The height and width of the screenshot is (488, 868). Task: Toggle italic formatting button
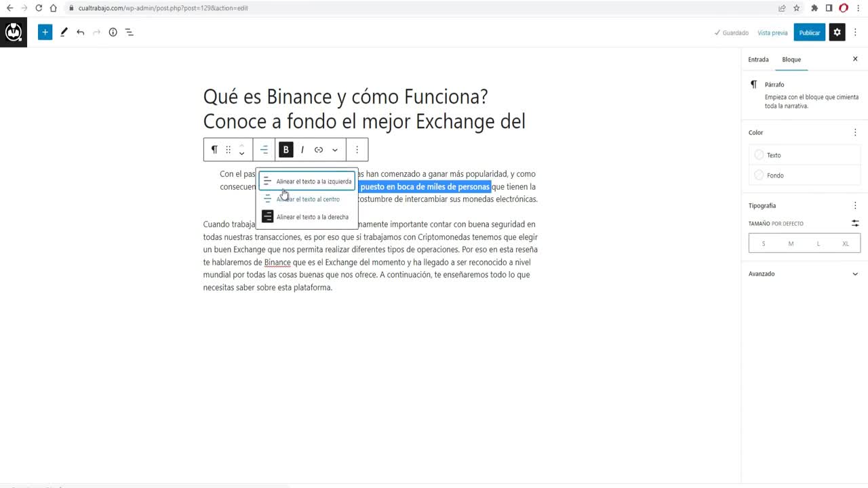[302, 150]
